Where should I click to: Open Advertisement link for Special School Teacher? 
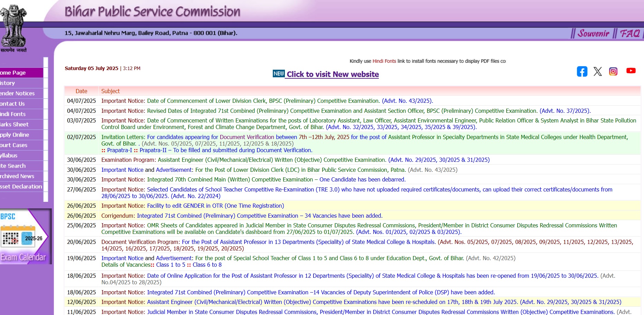174,258
